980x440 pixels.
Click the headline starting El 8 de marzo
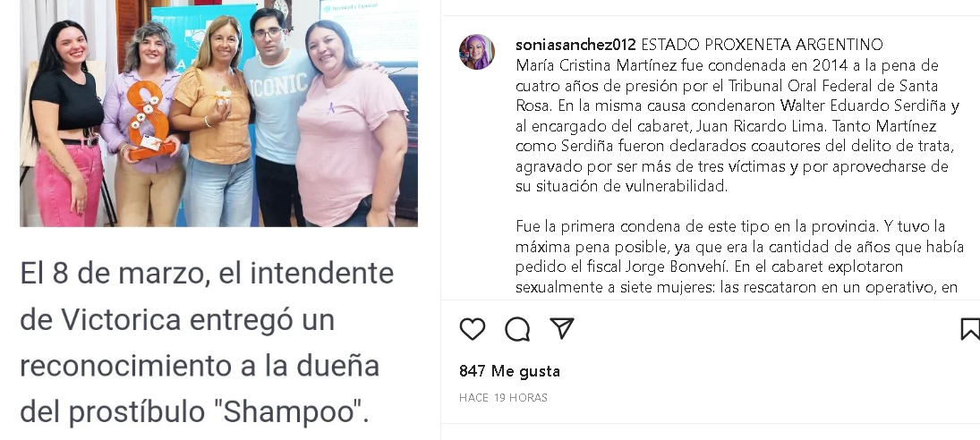207,342
